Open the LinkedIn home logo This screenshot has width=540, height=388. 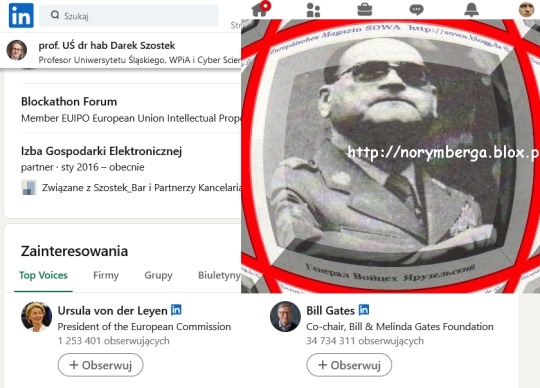tap(21, 15)
